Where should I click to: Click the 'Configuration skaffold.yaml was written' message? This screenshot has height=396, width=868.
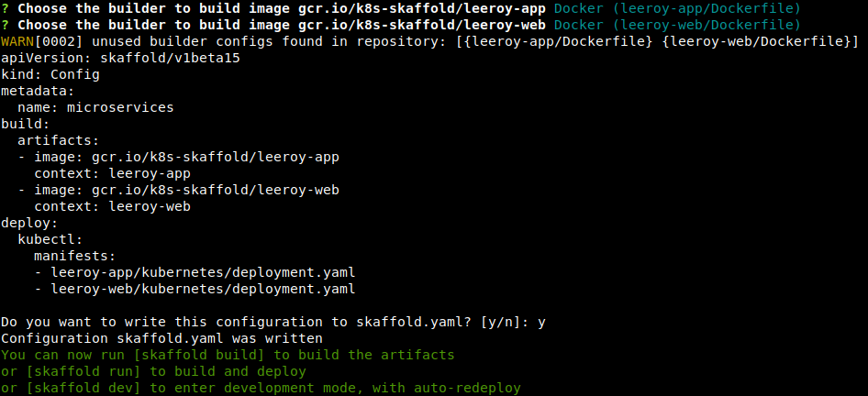pos(161,338)
